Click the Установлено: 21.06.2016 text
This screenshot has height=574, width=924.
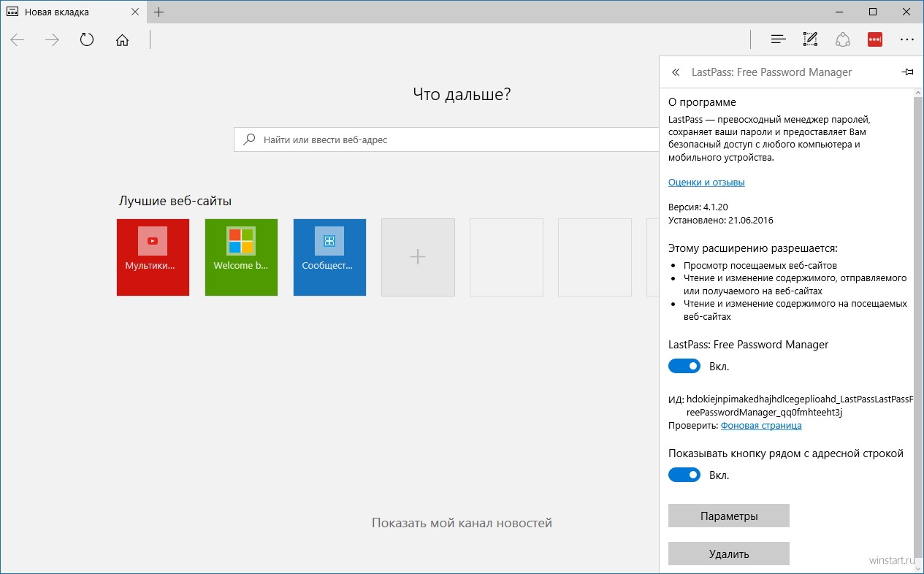720,220
